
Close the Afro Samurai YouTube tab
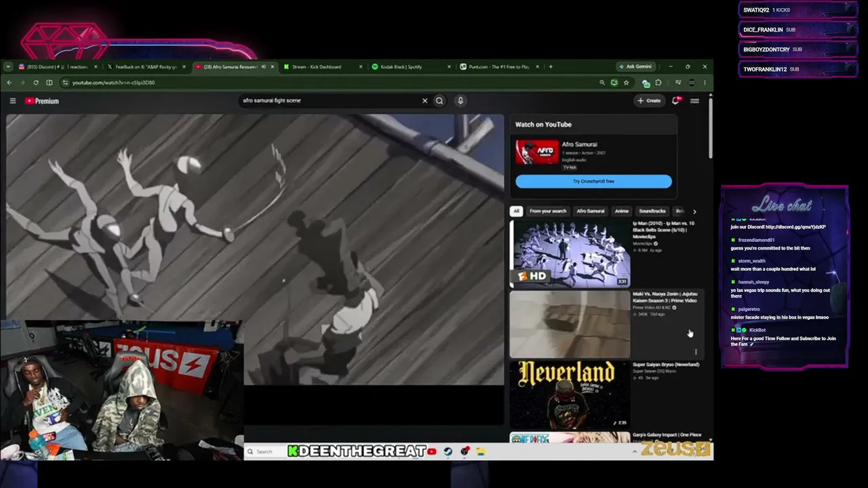coord(273,66)
